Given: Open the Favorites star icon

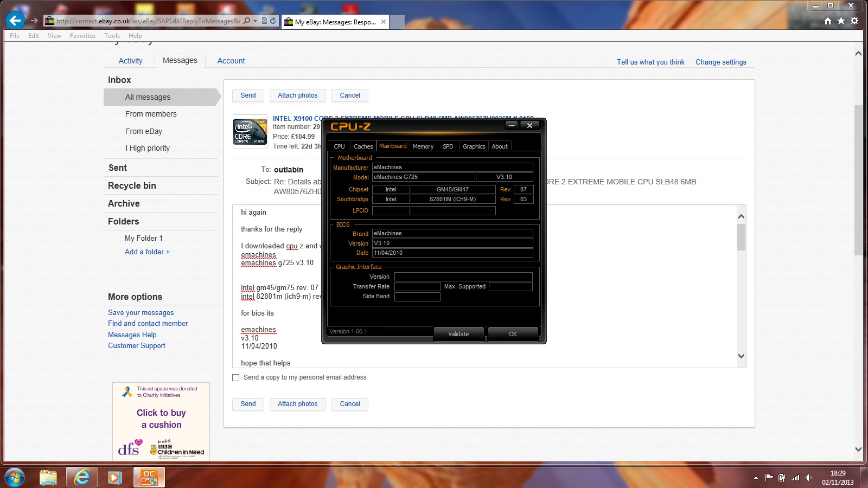Looking at the screenshot, I should click(x=841, y=21).
